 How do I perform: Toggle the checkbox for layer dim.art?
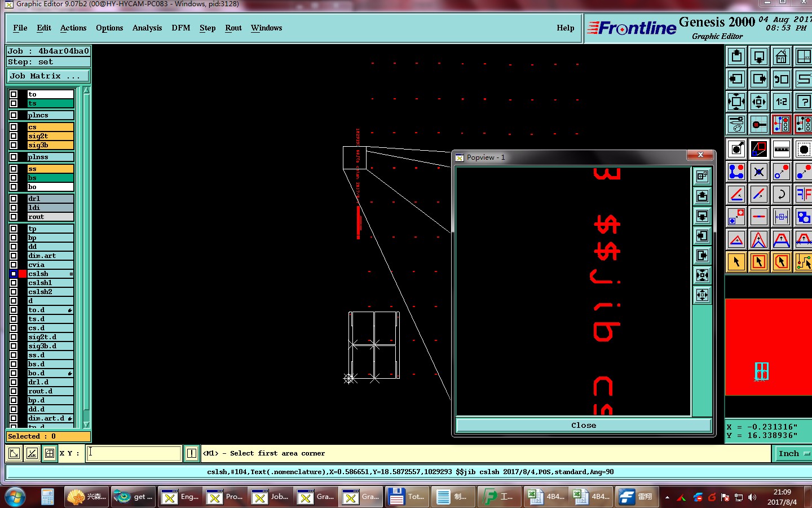tap(14, 256)
